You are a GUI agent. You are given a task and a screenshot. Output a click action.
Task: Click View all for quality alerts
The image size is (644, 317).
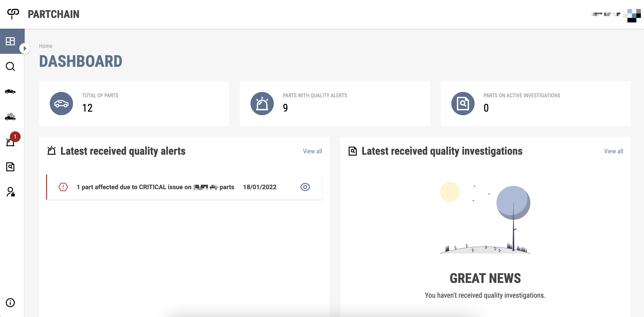tap(313, 151)
